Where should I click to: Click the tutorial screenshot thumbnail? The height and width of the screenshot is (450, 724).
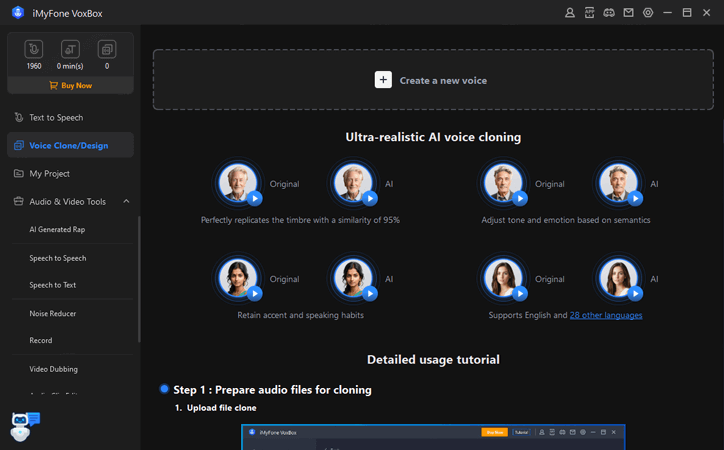433,437
